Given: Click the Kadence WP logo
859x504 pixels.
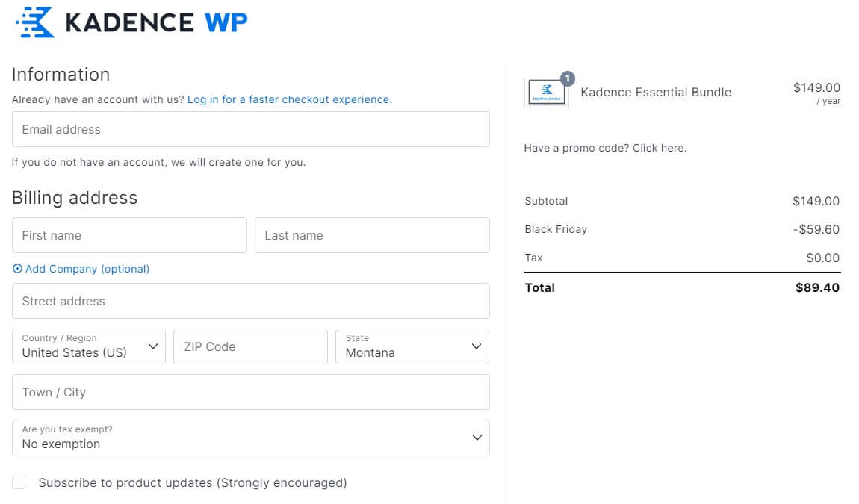Looking at the screenshot, I should click(131, 22).
